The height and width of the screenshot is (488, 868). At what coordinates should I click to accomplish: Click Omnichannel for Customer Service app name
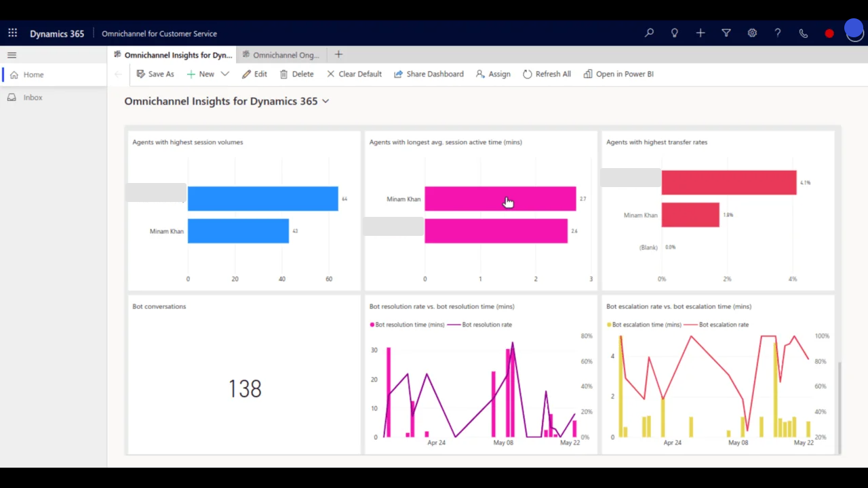[159, 33]
